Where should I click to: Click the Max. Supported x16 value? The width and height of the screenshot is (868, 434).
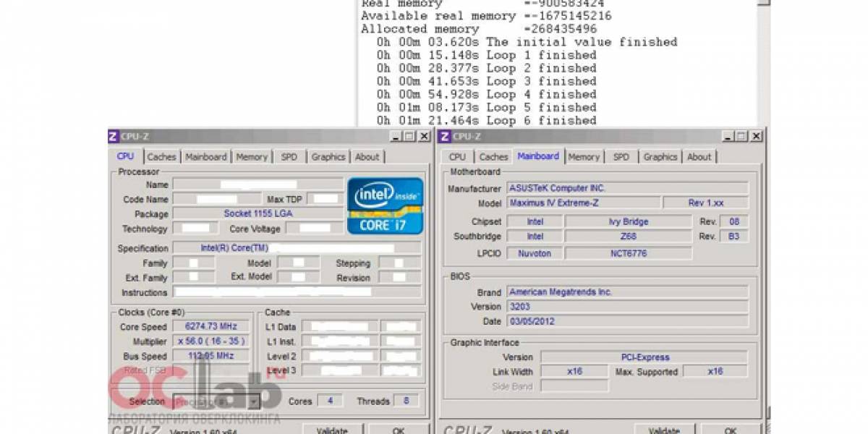pyautogui.click(x=715, y=371)
